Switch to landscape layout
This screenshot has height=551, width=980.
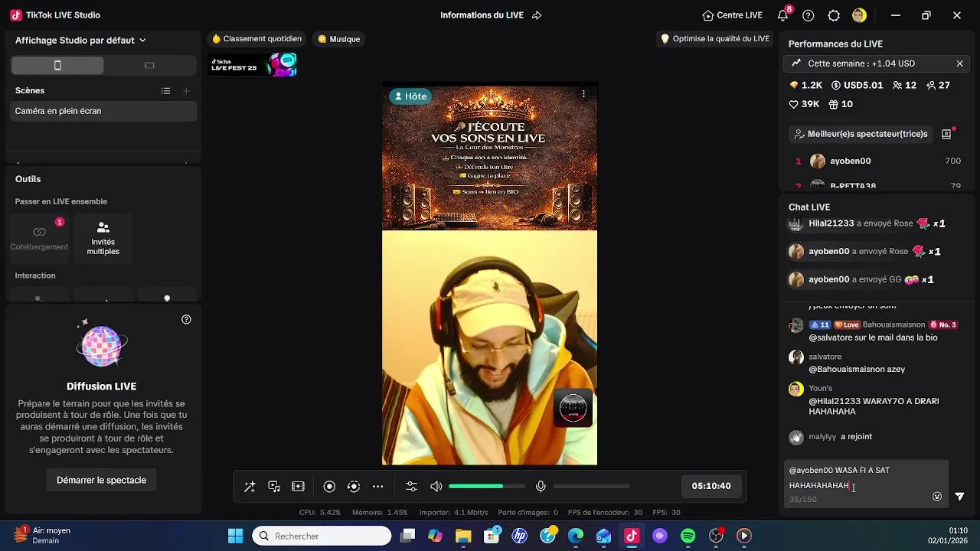coord(149,66)
